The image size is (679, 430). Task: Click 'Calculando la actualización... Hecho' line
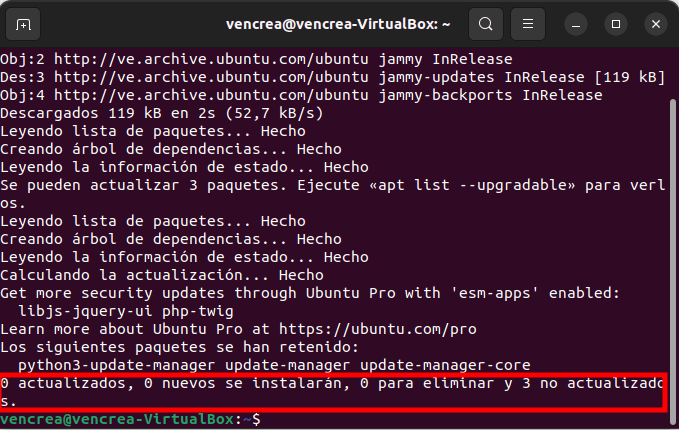(162, 275)
